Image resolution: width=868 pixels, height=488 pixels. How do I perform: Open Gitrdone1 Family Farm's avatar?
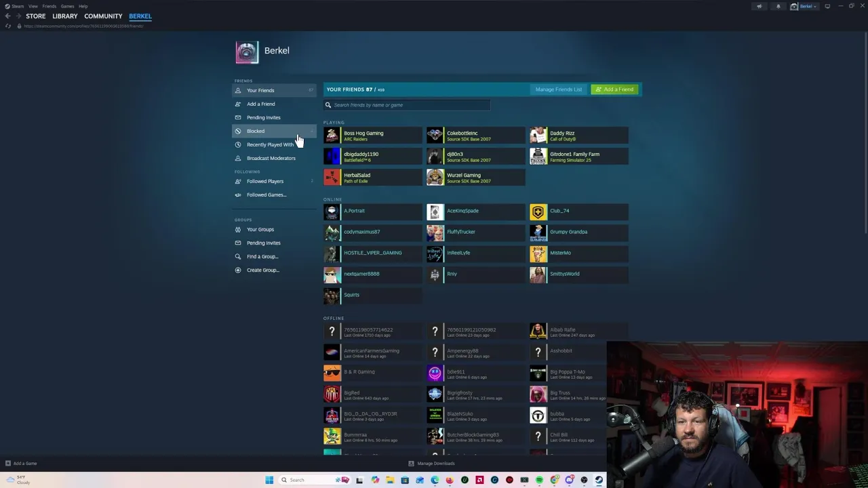click(x=538, y=157)
